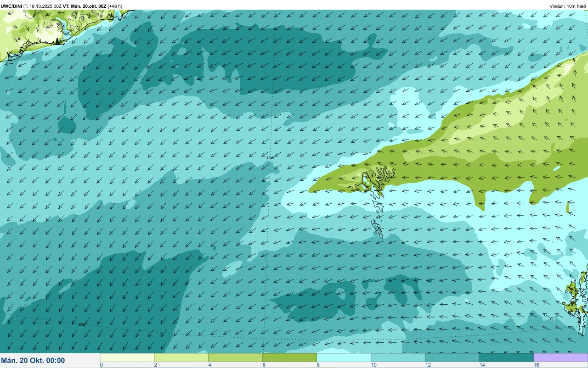Click the legend value '6'
Viewport: 588px width, 368px height.
(264, 365)
